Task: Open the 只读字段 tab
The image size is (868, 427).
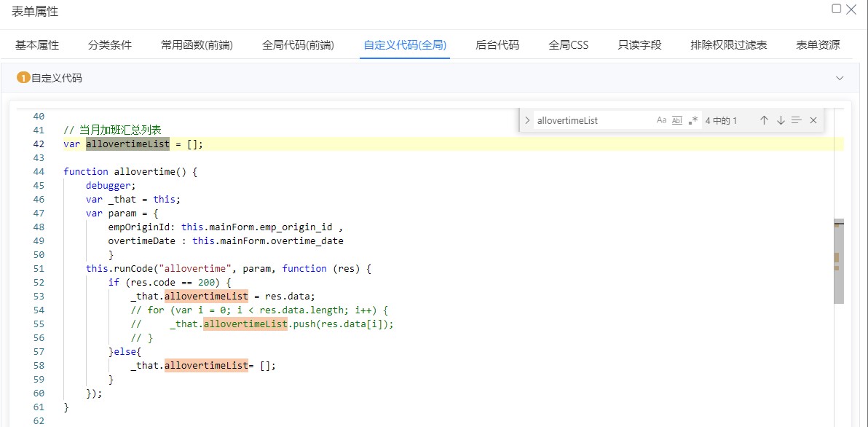Action: pos(639,45)
